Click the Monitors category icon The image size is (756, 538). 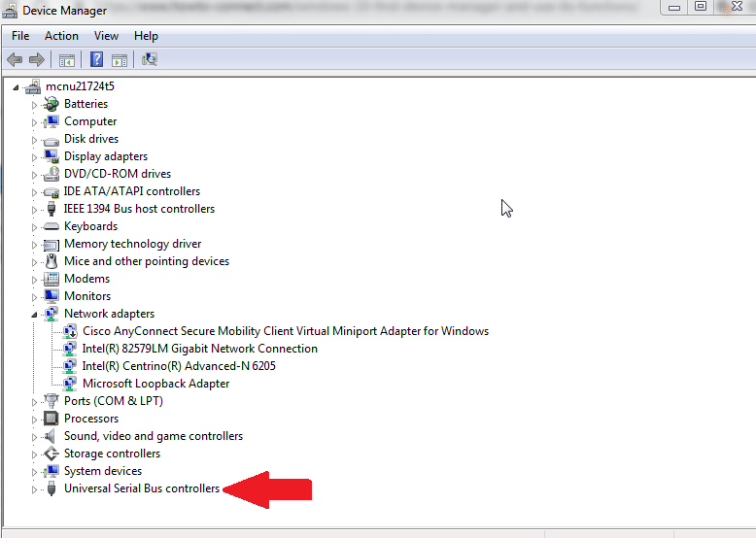[x=51, y=296]
